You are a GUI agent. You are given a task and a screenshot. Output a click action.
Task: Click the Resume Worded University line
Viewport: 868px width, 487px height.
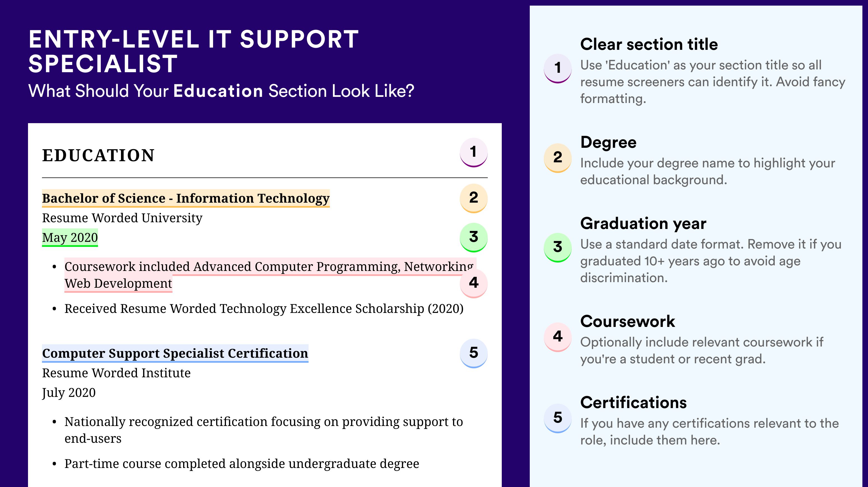coord(122,218)
